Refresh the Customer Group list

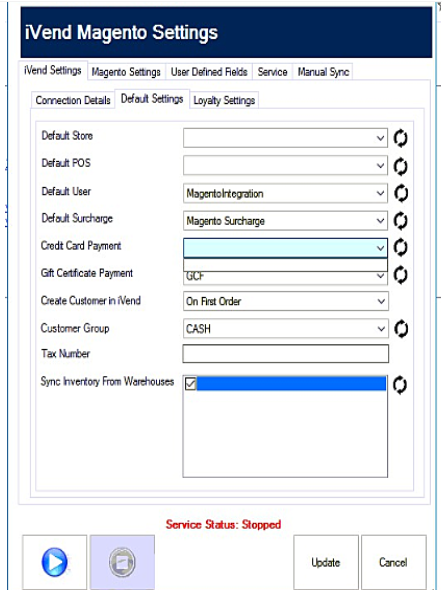click(401, 329)
